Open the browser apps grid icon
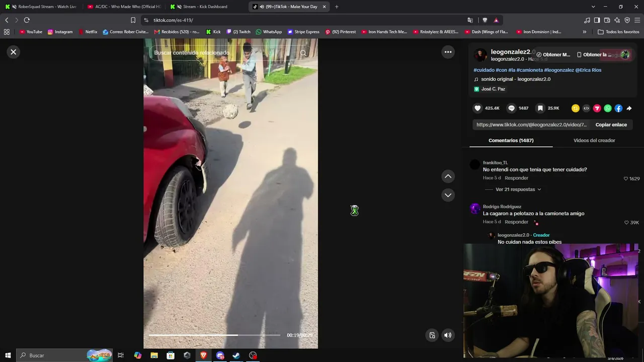 click(7, 32)
